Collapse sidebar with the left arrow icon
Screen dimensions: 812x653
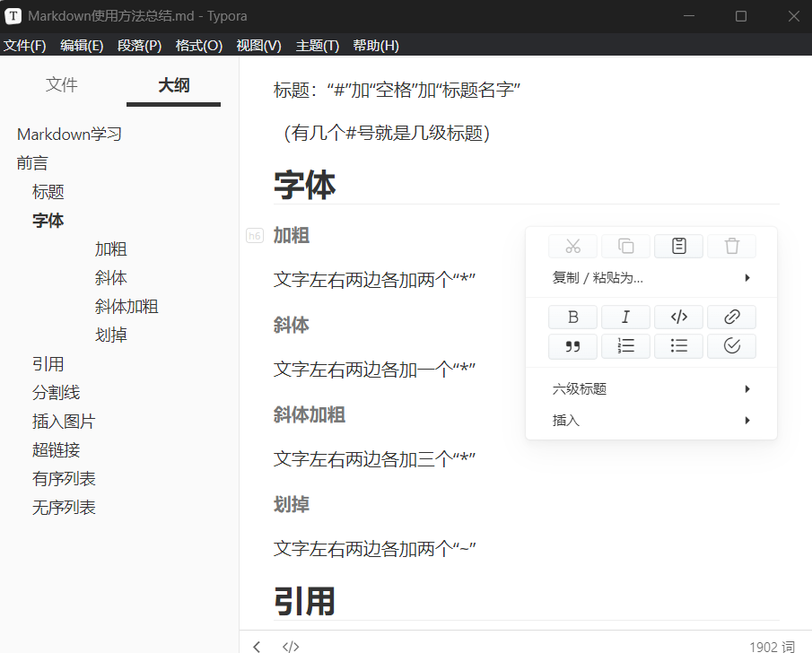257,646
